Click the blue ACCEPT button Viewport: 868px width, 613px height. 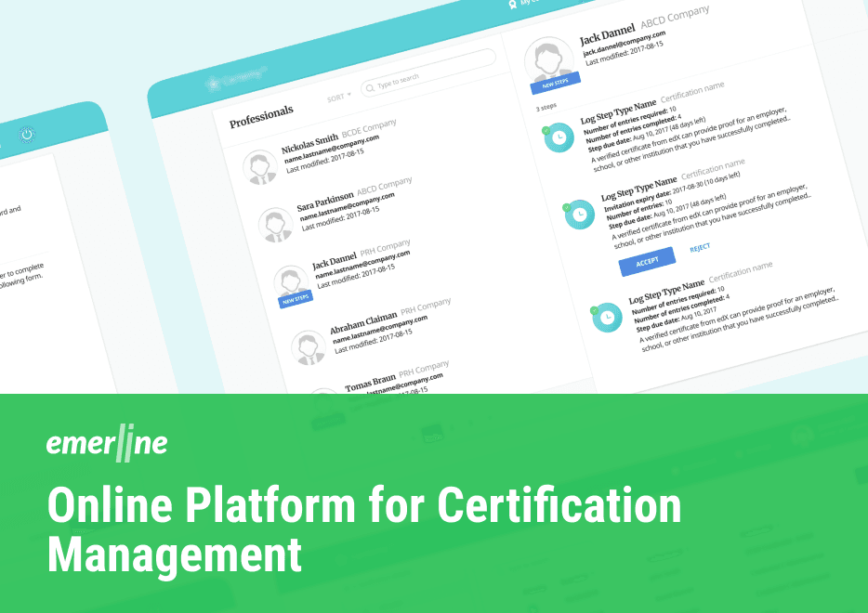[647, 261]
